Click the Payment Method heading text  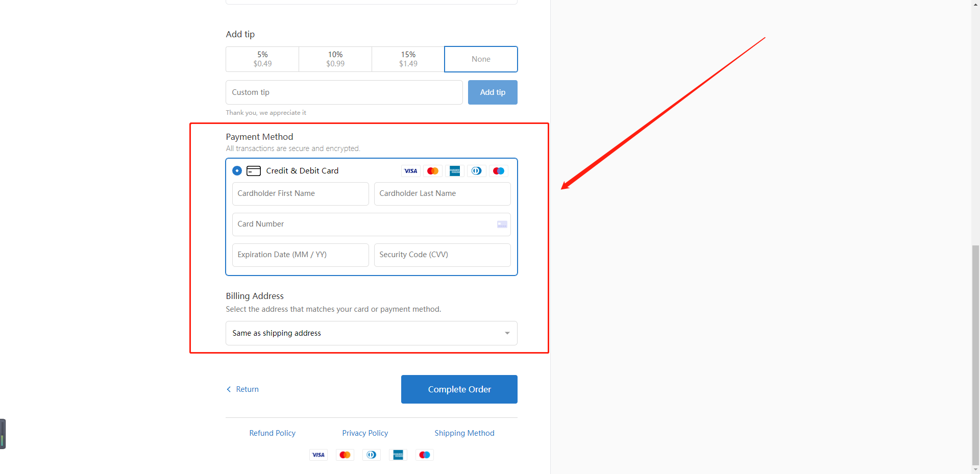(259, 137)
